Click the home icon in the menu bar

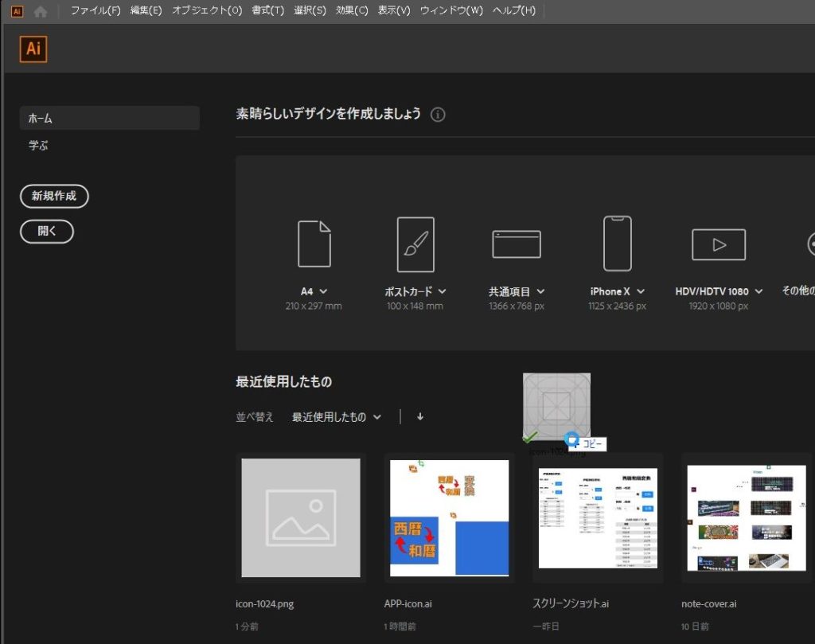pos(41,11)
